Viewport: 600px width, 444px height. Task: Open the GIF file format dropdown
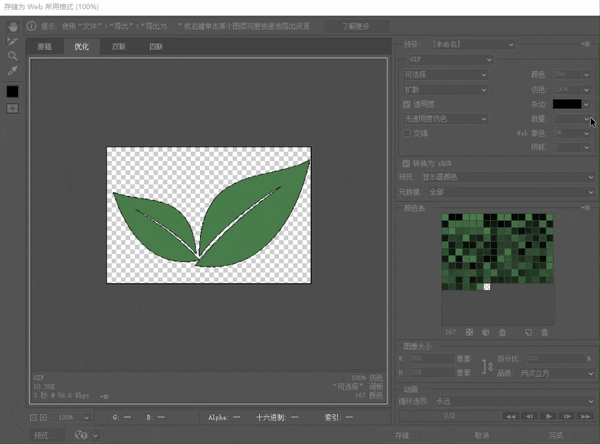[450, 60]
